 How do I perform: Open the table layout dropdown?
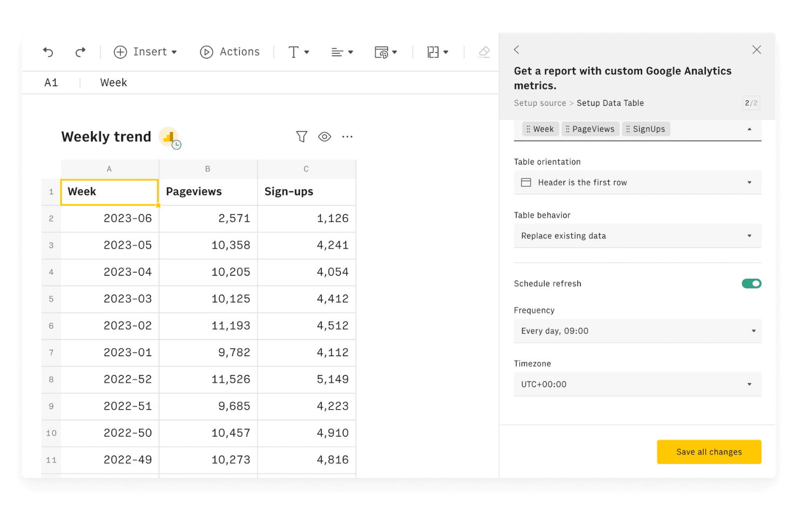(438, 52)
